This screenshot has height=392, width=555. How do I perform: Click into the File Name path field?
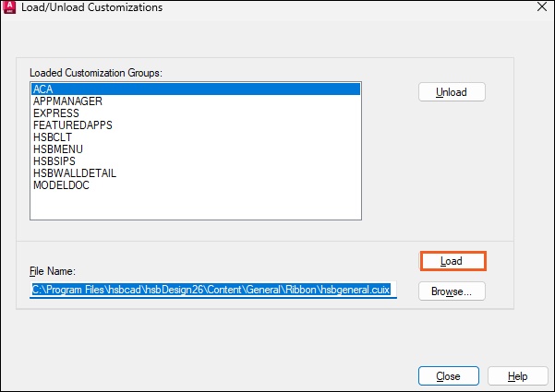[x=213, y=290]
